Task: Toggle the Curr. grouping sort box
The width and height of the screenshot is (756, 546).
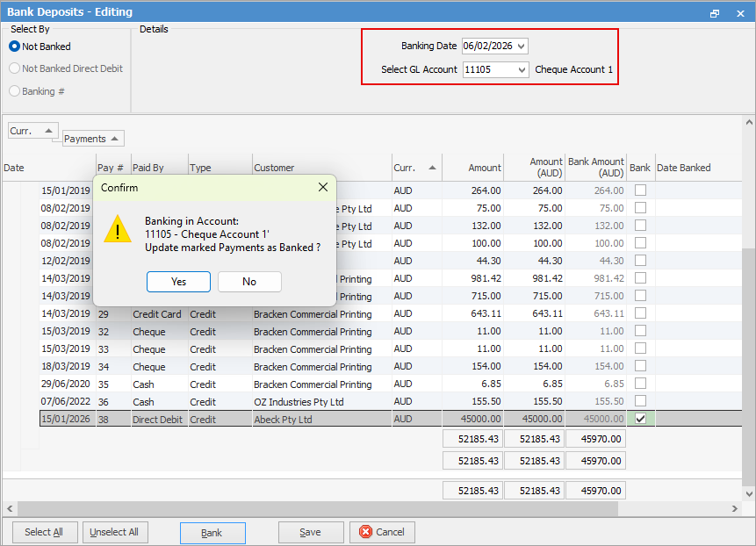Action: click(32, 131)
